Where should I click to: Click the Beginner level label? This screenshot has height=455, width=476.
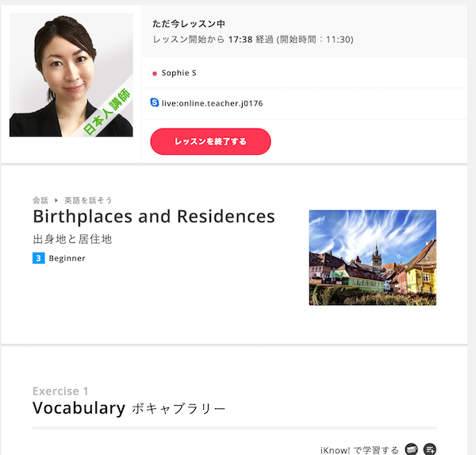[x=67, y=258]
